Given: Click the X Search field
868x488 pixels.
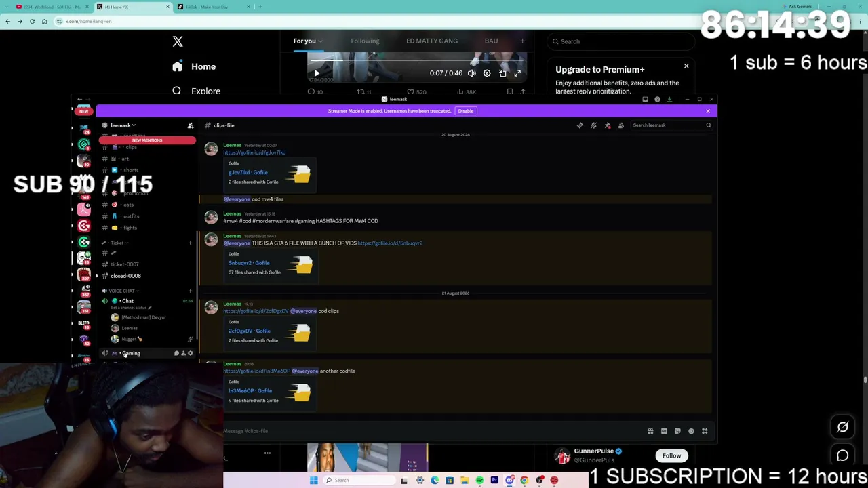Looking at the screenshot, I should [x=620, y=42].
